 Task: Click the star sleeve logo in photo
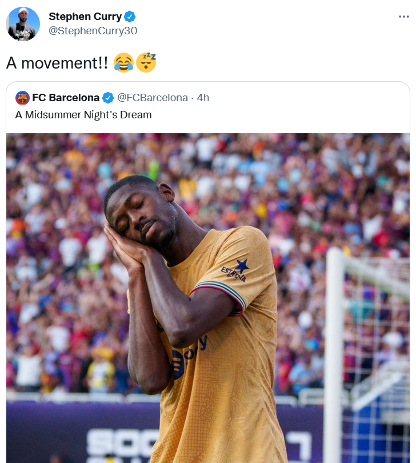[236, 270]
